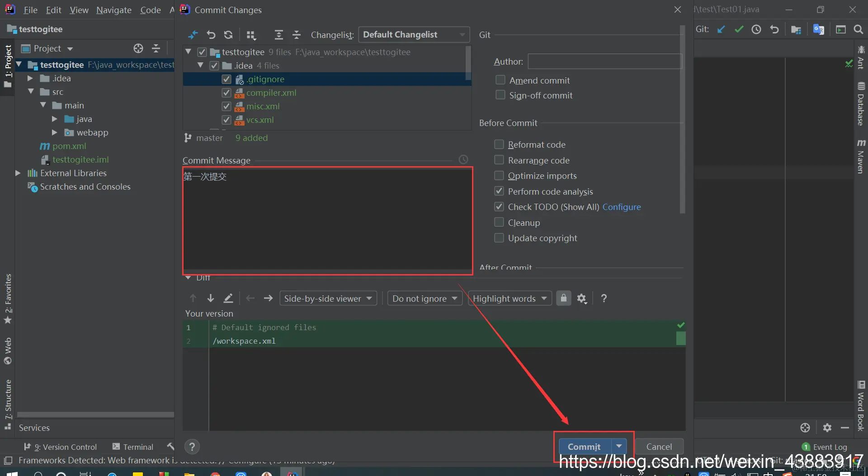Disable Check TODO option
This screenshot has width=868, height=476.
pos(499,206)
